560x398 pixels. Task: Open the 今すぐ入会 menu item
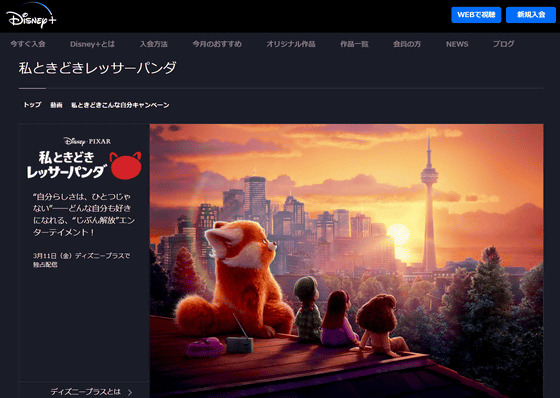coord(28,44)
